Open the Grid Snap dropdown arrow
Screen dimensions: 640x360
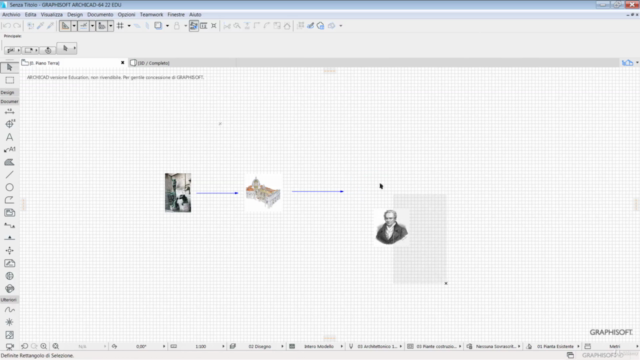(129, 26)
